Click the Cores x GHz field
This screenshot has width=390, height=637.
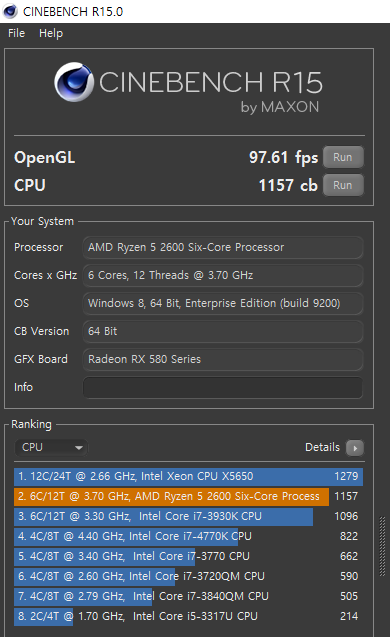223,275
